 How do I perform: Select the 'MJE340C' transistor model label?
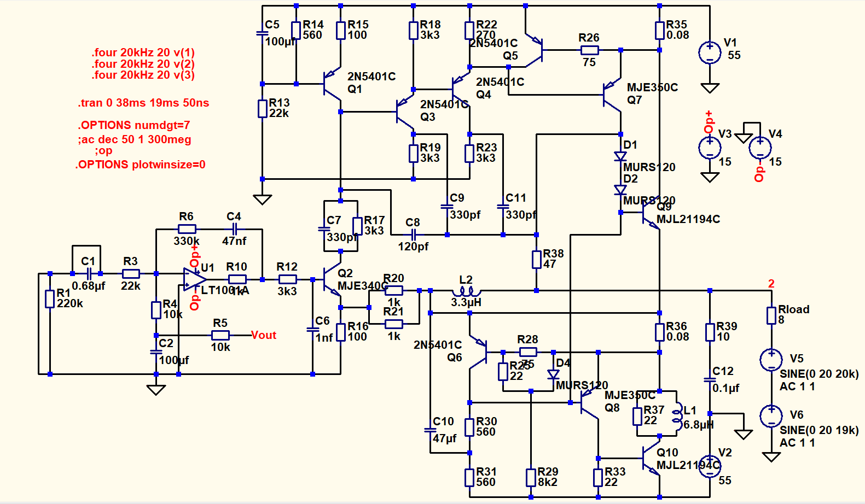[x=363, y=286]
